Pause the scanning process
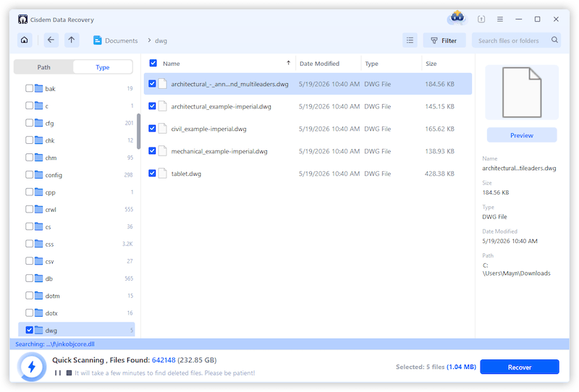 coord(58,372)
